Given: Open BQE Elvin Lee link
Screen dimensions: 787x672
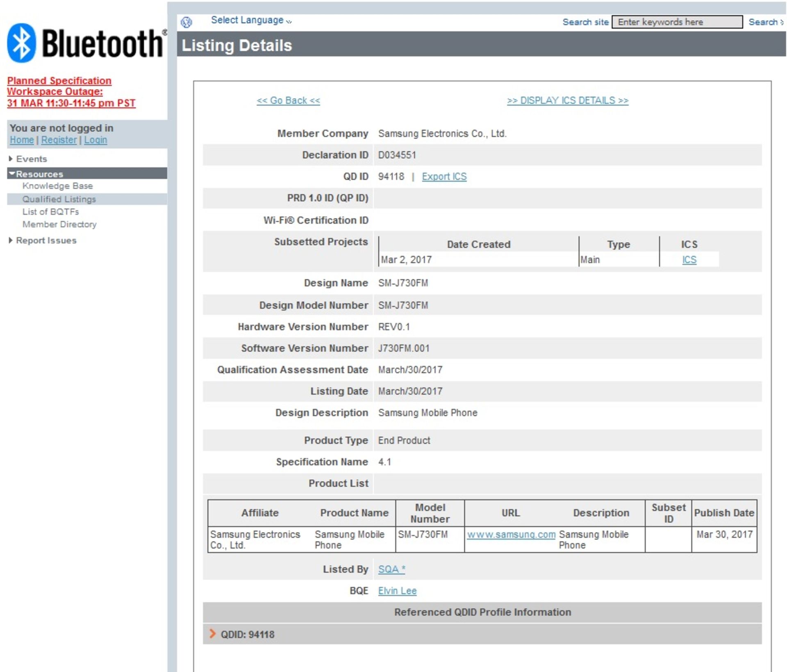Looking at the screenshot, I should pyautogui.click(x=397, y=590).
